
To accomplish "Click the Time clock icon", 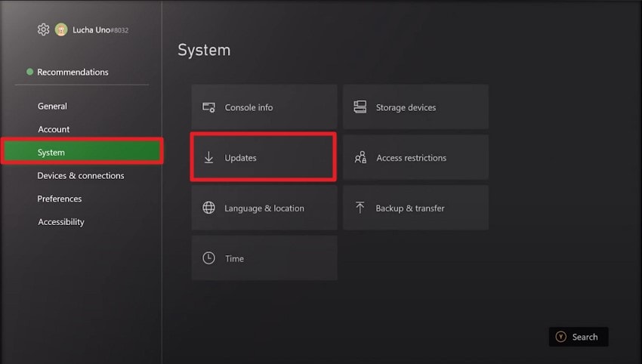I will pos(208,258).
